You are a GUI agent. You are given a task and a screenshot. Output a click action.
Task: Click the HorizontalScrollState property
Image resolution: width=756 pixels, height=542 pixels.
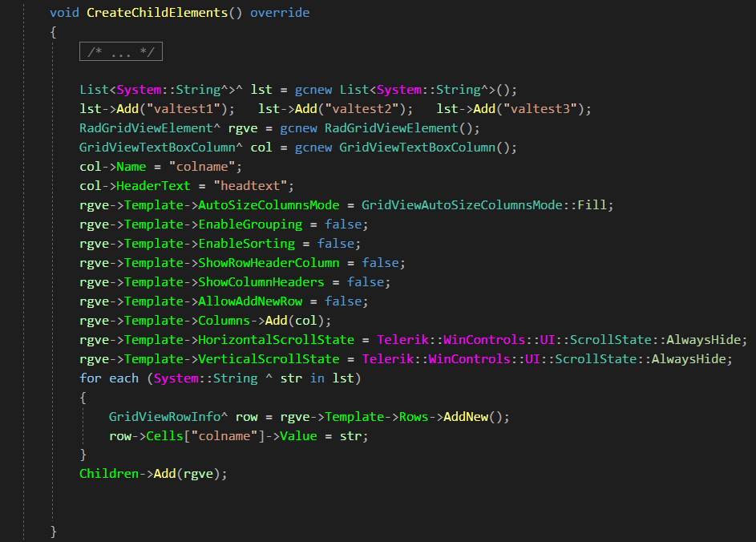(277, 340)
